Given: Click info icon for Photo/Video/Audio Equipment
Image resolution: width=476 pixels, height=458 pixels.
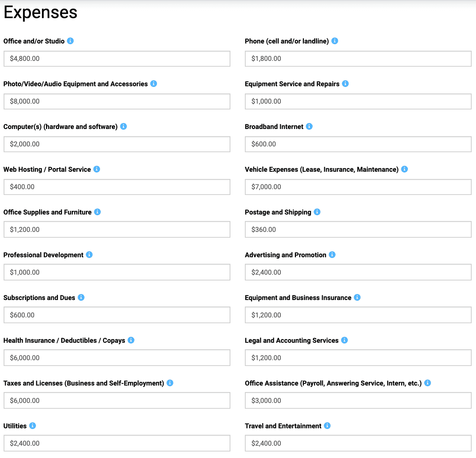Looking at the screenshot, I should (x=154, y=84).
